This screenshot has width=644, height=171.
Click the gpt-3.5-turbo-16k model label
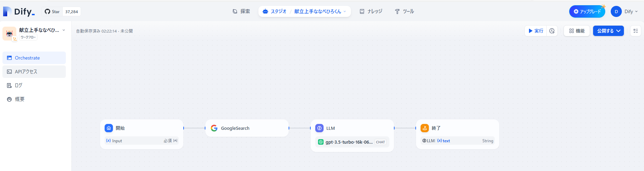click(x=349, y=142)
